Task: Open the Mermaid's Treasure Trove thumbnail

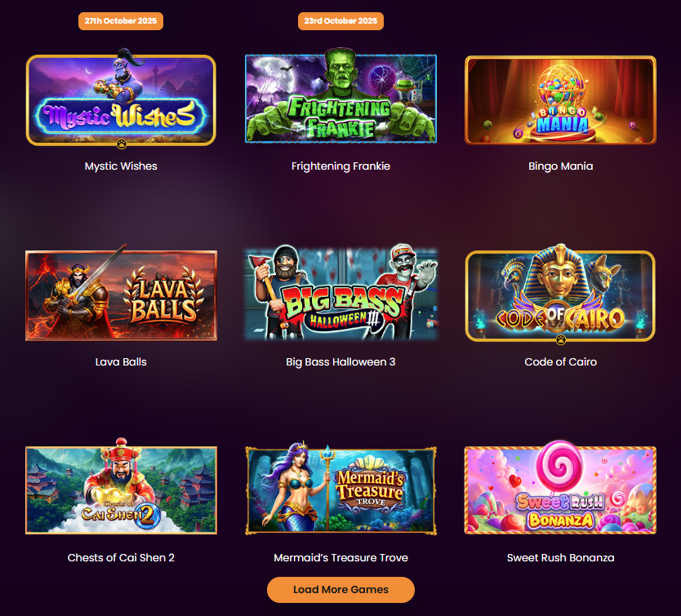Action: click(340, 488)
